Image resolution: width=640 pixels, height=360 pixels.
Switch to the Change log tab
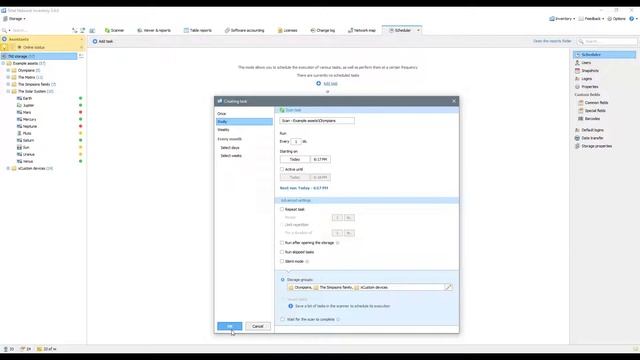[x=322, y=30]
